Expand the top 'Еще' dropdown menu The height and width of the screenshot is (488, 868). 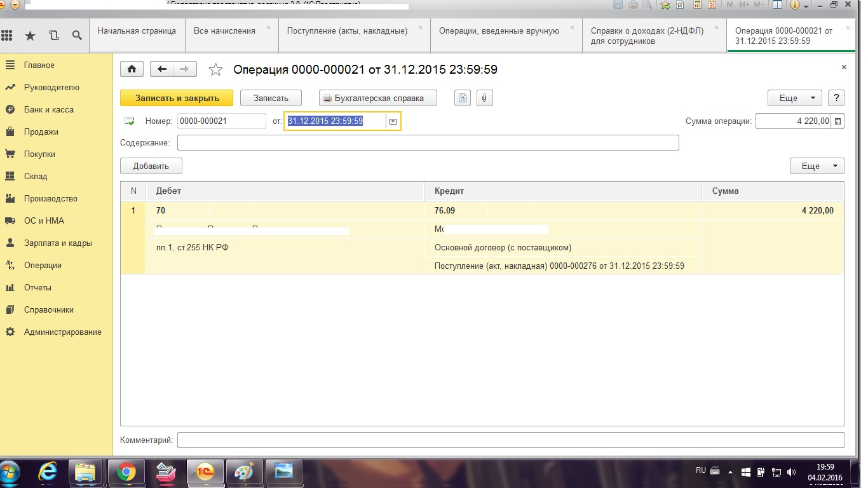pyautogui.click(x=795, y=98)
